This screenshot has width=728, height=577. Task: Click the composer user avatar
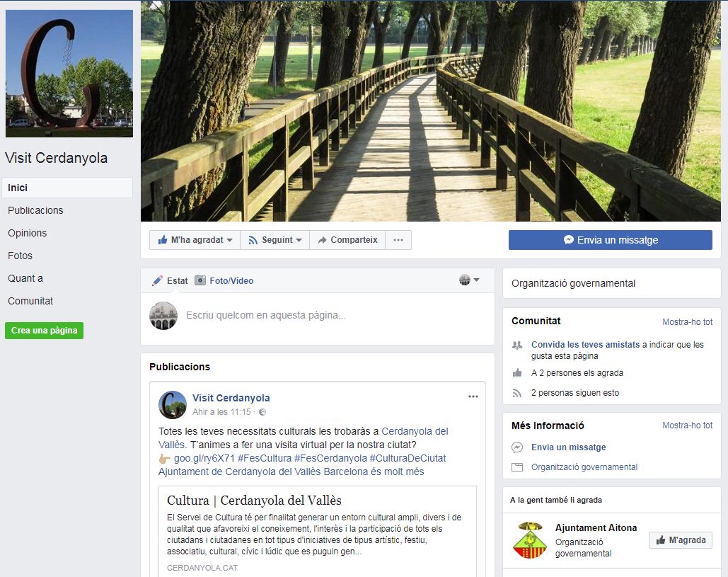click(163, 316)
